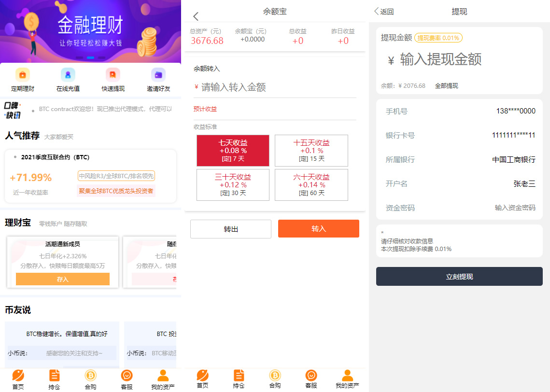Tap the 全部提现 withdraw-all link

click(446, 86)
